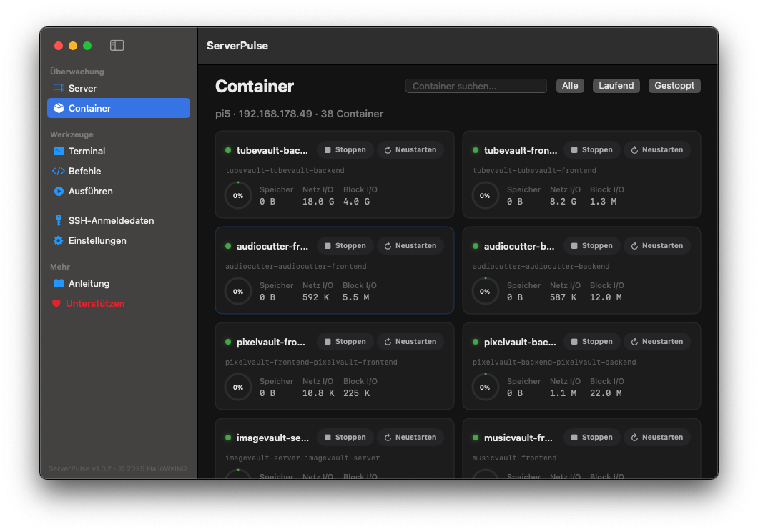Click the Ausführen play icon
This screenshot has height=532, width=758.
click(x=59, y=192)
